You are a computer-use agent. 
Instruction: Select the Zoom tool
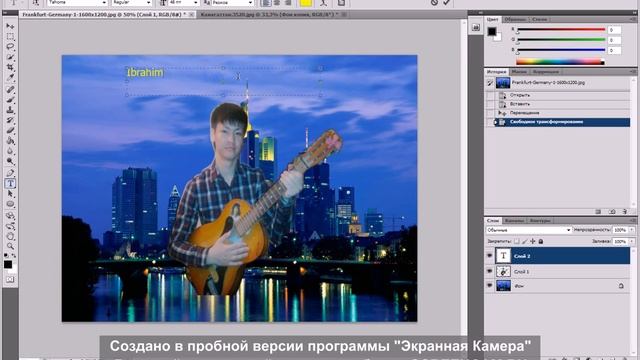(10, 246)
